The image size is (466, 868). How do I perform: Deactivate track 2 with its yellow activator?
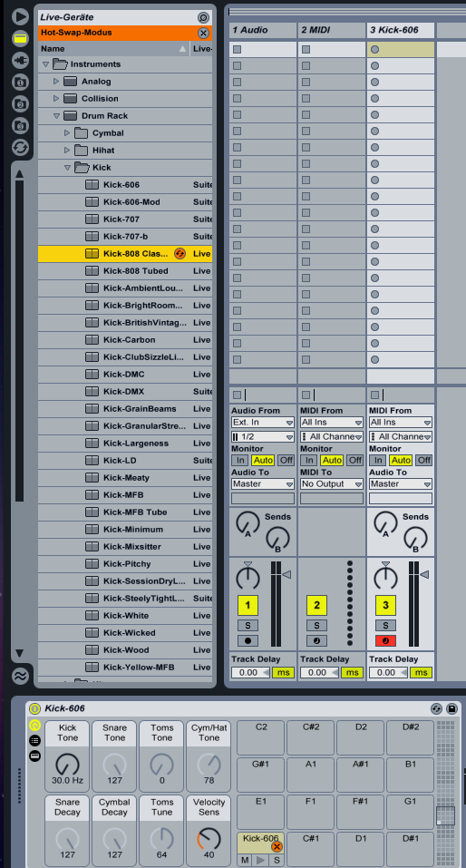(x=316, y=605)
